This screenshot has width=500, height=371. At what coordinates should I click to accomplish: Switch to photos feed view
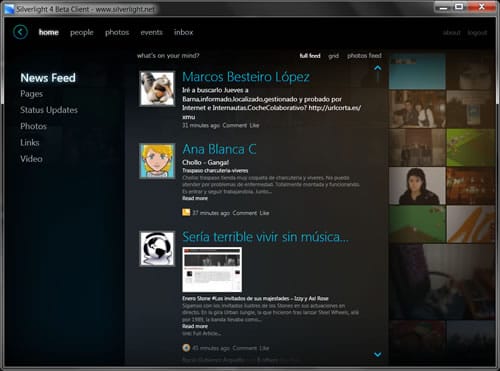point(364,56)
